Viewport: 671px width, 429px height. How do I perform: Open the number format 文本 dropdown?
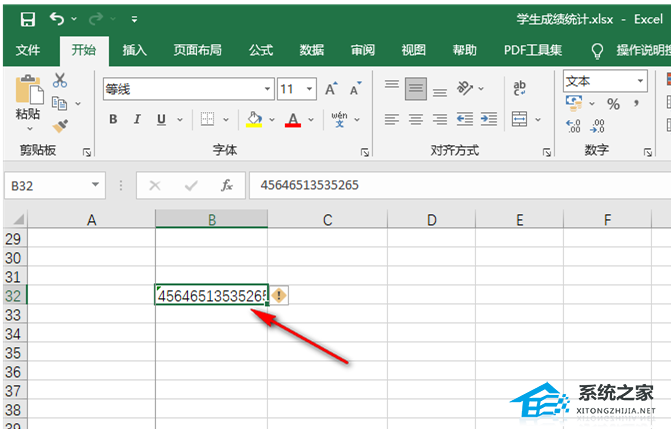[640, 80]
